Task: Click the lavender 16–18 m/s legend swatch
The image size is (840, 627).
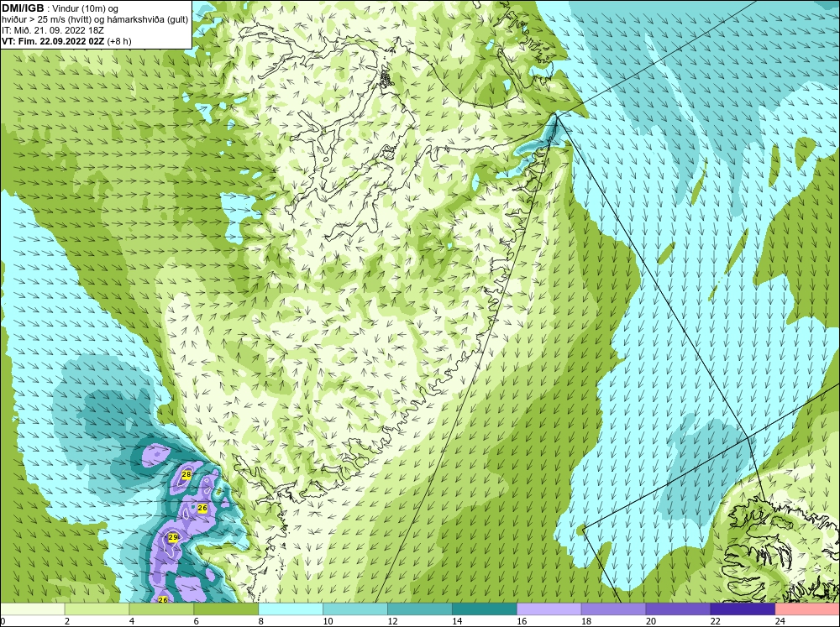Action: click(549, 609)
